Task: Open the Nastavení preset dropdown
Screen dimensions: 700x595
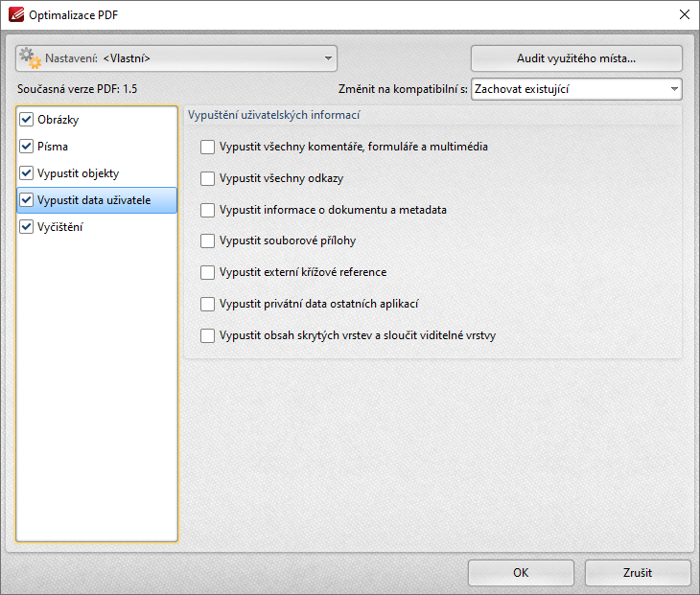Action: point(176,58)
